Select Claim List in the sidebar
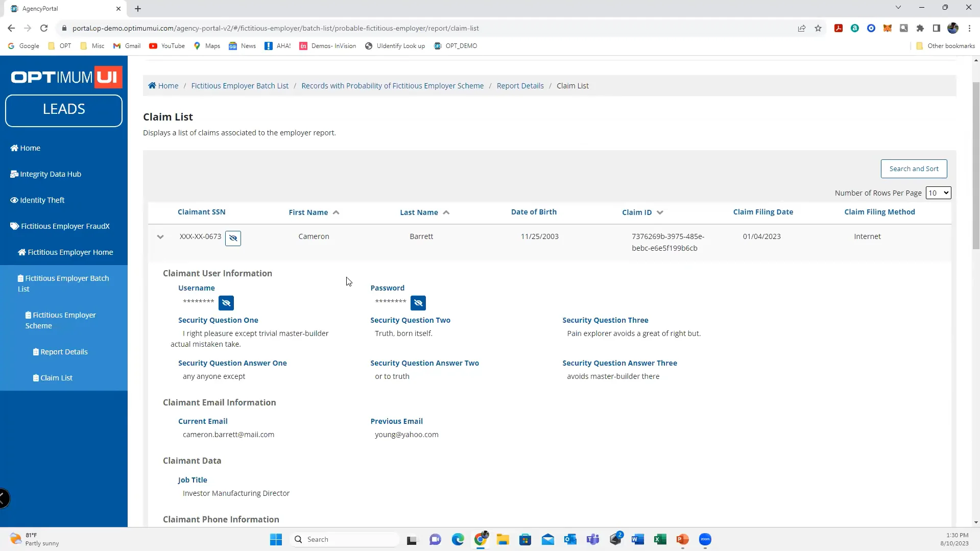The image size is (980, 551). coord(53,378)
